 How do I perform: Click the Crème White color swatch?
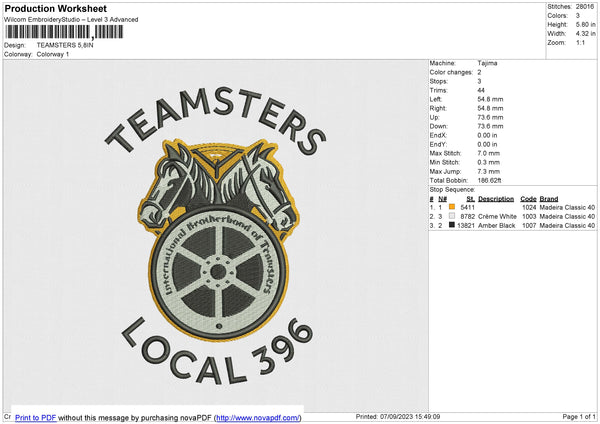[x=452, y=216]
